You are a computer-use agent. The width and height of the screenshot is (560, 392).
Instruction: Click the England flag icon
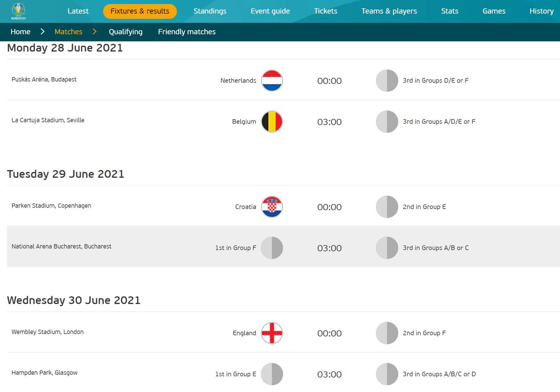click(272, 333)
